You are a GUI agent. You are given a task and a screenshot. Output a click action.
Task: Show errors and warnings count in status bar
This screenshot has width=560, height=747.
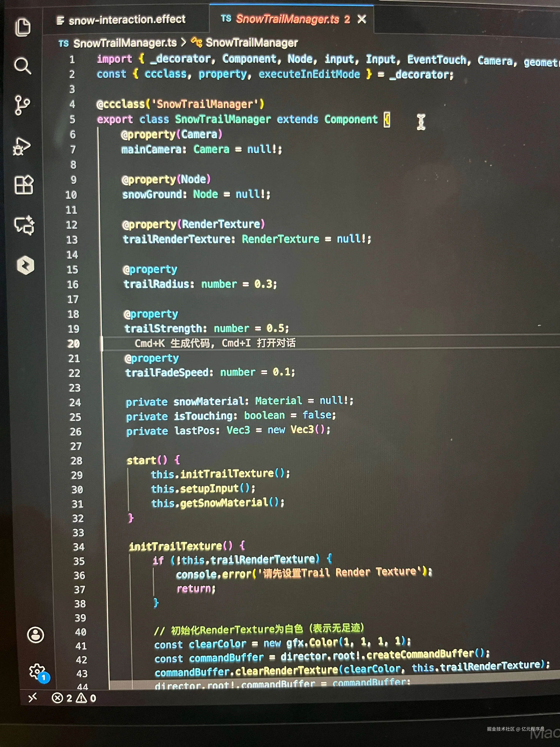74,698
